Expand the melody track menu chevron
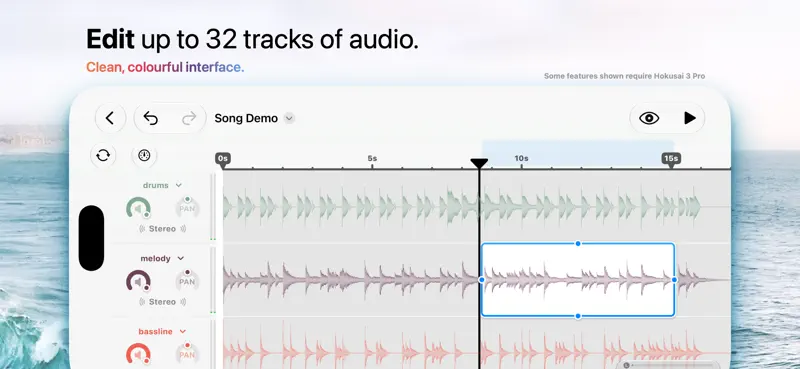This screenshot has height=369, width=800. coord(181,258)
